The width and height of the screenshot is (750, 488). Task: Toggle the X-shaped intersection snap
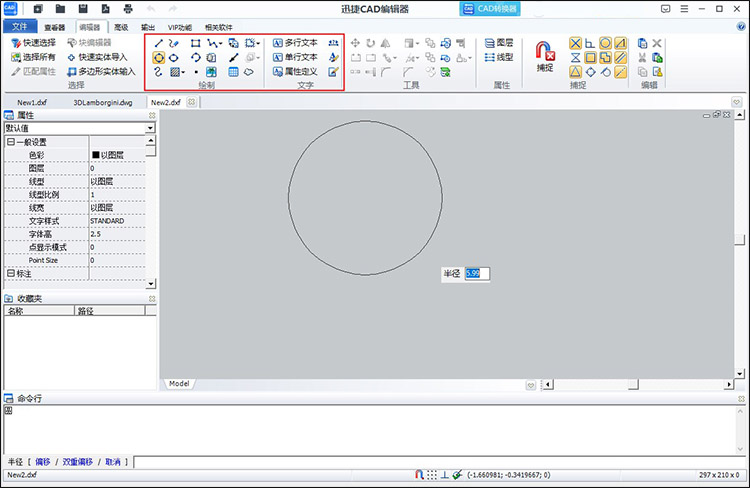pos(575,44)
